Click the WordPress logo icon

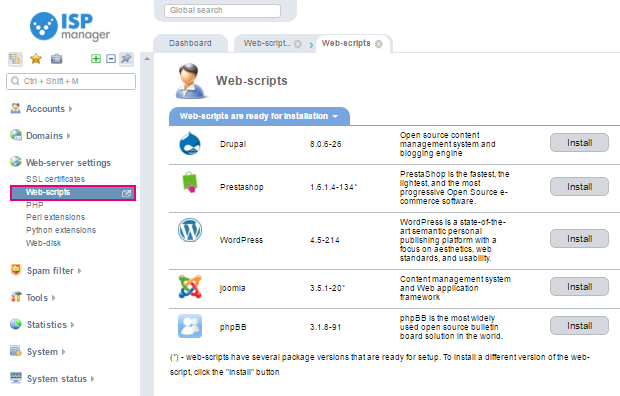pyautogui.click(x=190, y=230)
